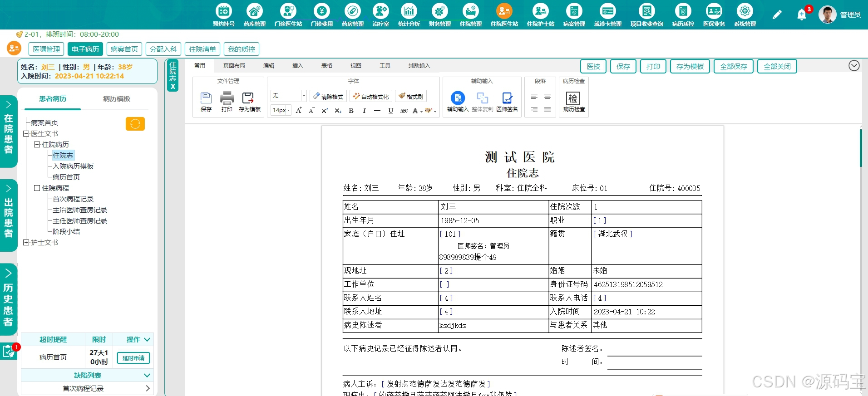Click the round collapse ribbon chevron button

point(854,66)
